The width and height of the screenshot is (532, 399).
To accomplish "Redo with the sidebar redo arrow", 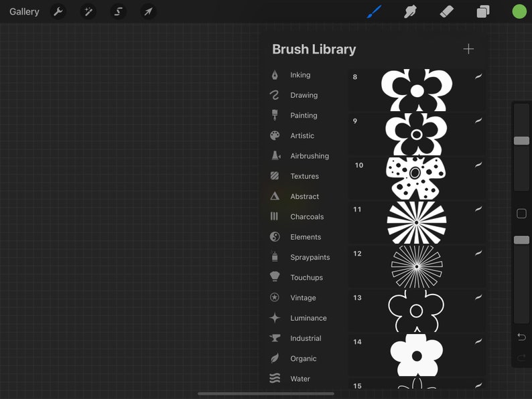I will click(x=521, y=357).
